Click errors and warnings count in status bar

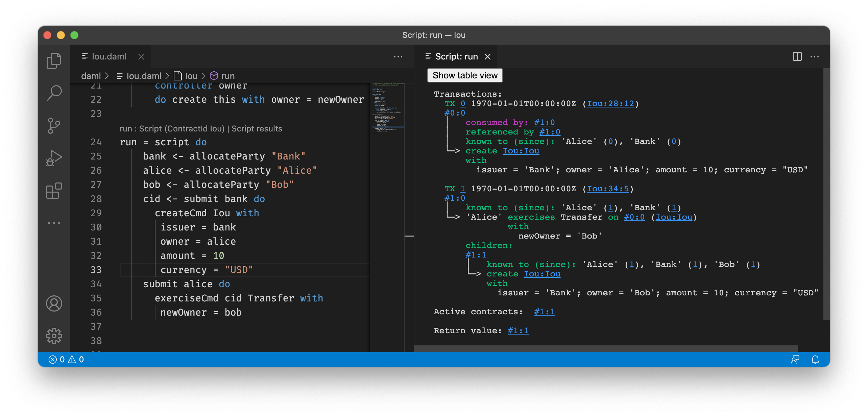pyautogui.click(x=66, y=360)
